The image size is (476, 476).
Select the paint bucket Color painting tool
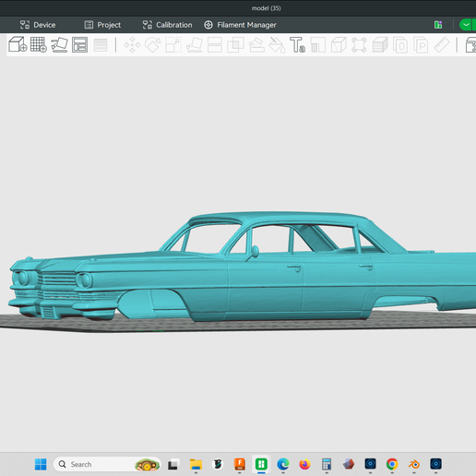click(x=277, y=45)
